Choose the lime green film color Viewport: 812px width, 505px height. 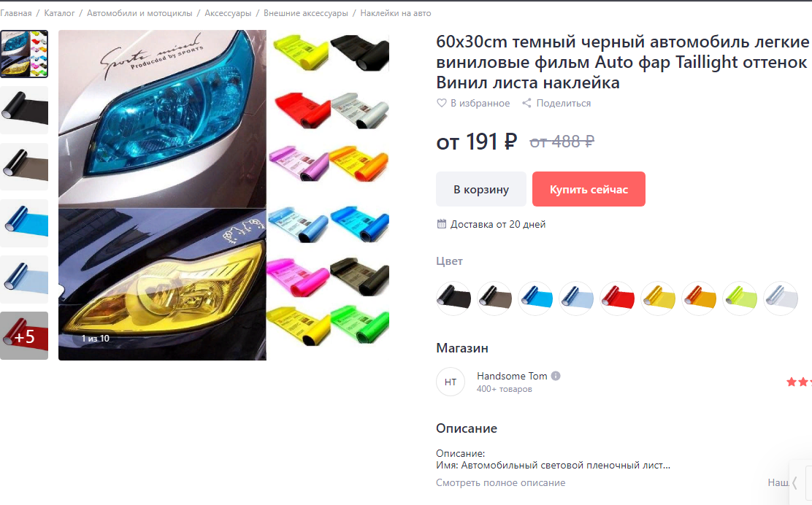740,298
